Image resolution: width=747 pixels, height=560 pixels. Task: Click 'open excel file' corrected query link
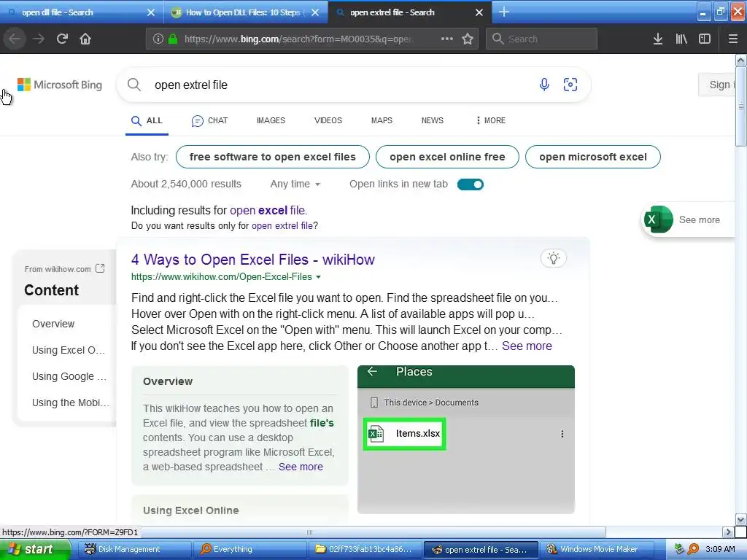(x=268, y=210)
